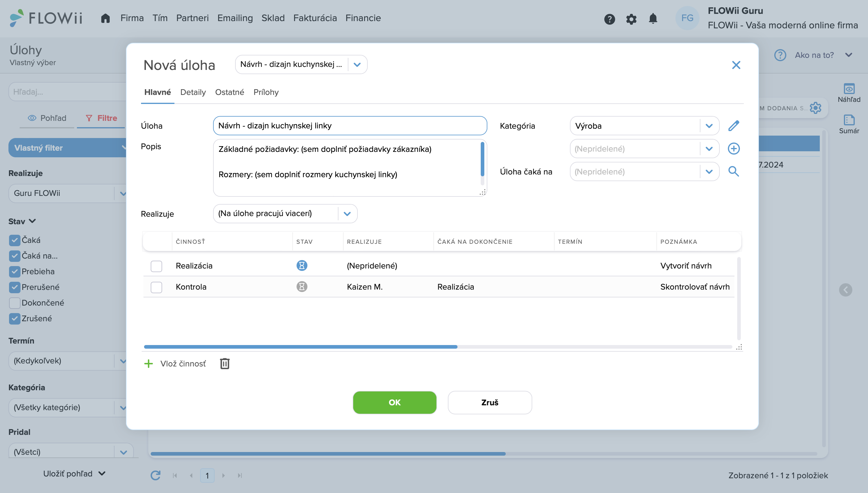Viewport: 868px width, 493px height.
Task: Add item with the circled plus icon
Action: [734, 149]
